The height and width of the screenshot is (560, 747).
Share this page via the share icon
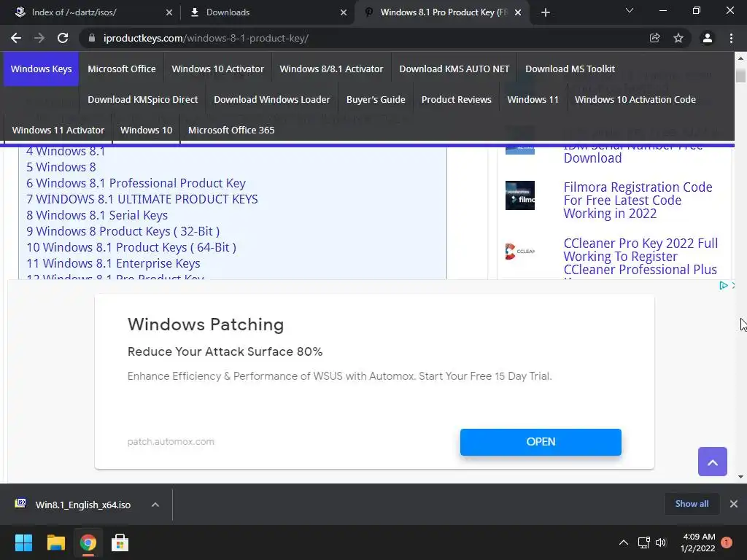(x=654, y=38)
